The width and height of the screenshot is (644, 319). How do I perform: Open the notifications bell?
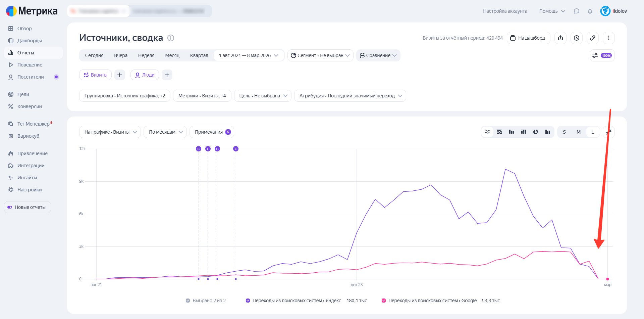click(x=590, y=11)
